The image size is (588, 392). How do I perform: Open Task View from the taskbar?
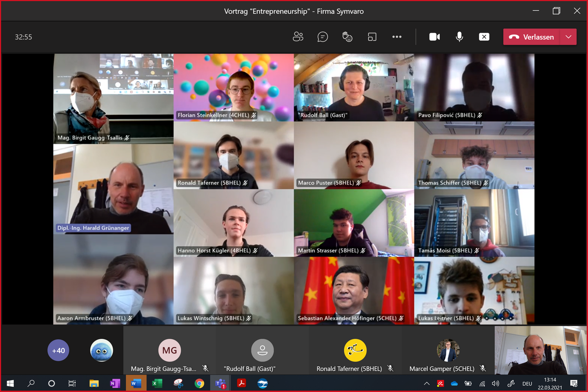72,383
